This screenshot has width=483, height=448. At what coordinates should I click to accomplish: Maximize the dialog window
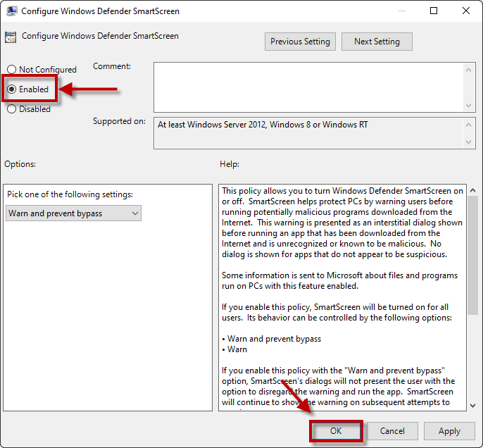coord(434,11)
